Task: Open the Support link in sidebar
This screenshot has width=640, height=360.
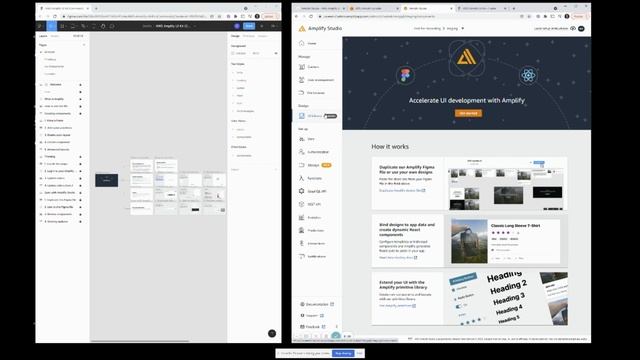Action: (312, 316)
